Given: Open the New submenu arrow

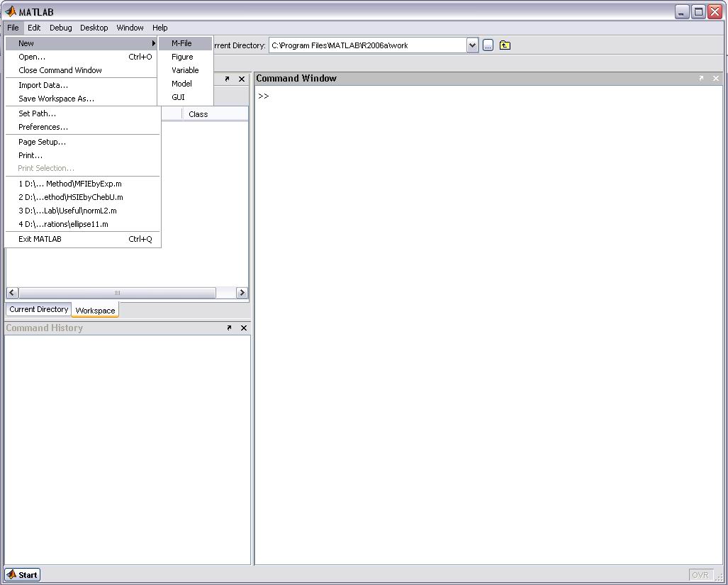Looking at the screenshot, I should [153, 43].
